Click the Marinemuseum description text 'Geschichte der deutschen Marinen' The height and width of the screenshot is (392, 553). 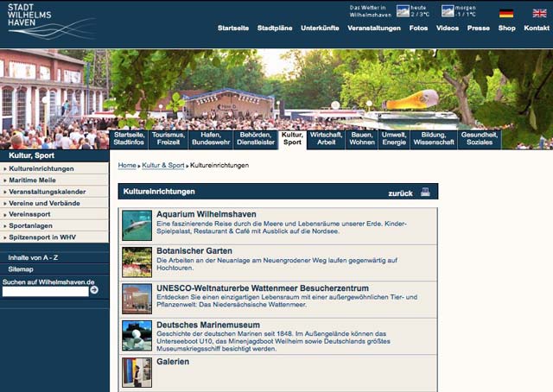click(x=273, y=341)
